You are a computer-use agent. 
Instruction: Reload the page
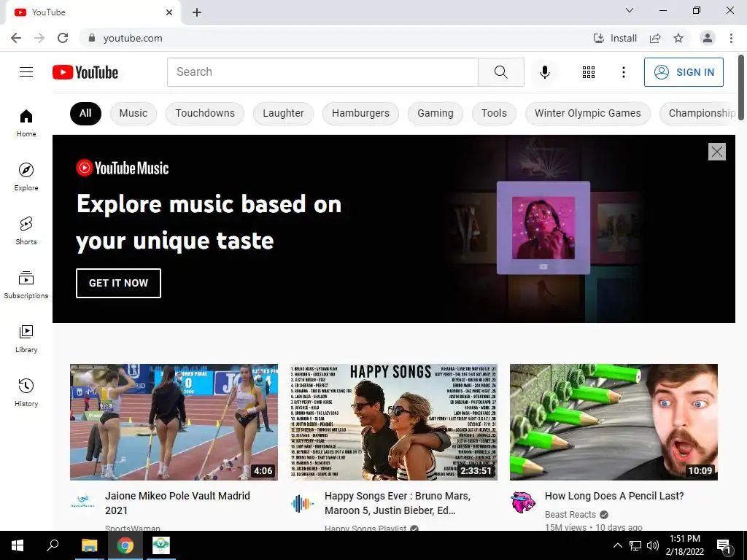coord(63,38)
